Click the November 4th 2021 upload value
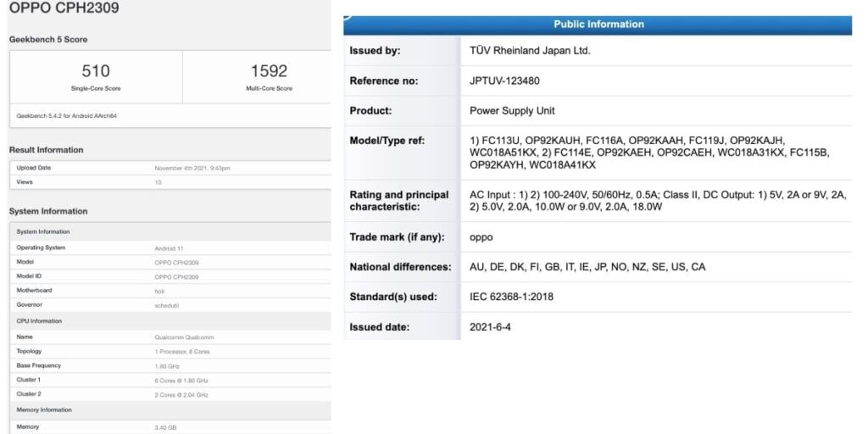Image resolution: width=868 pixels, height=434 pixels. (192, 168)
